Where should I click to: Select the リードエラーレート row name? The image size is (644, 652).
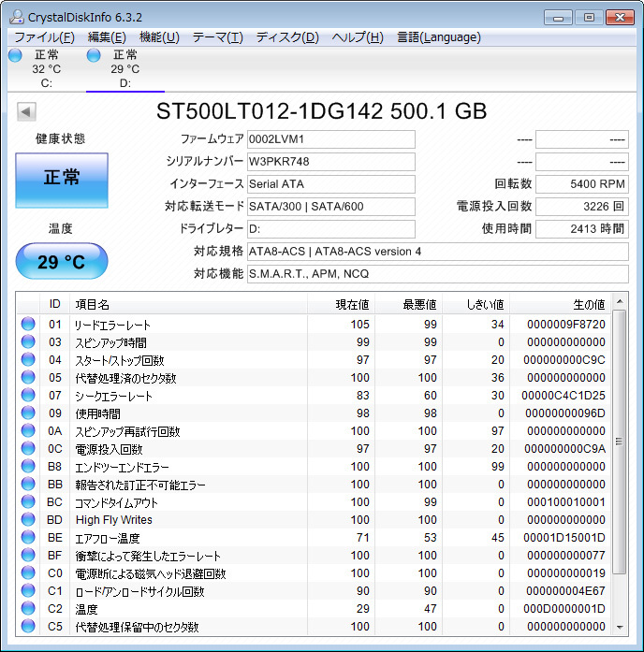[x=112, y=326]
